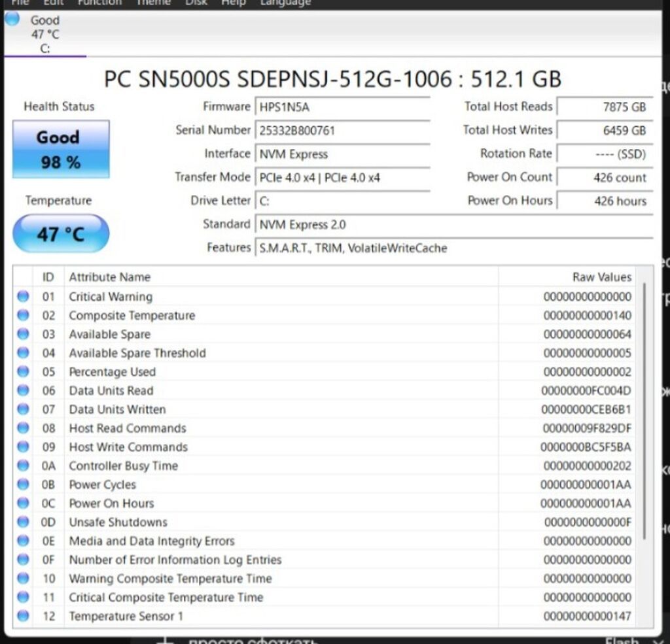Click the Standard field NVM Express 2.0
670x644 pixels.
454,224
